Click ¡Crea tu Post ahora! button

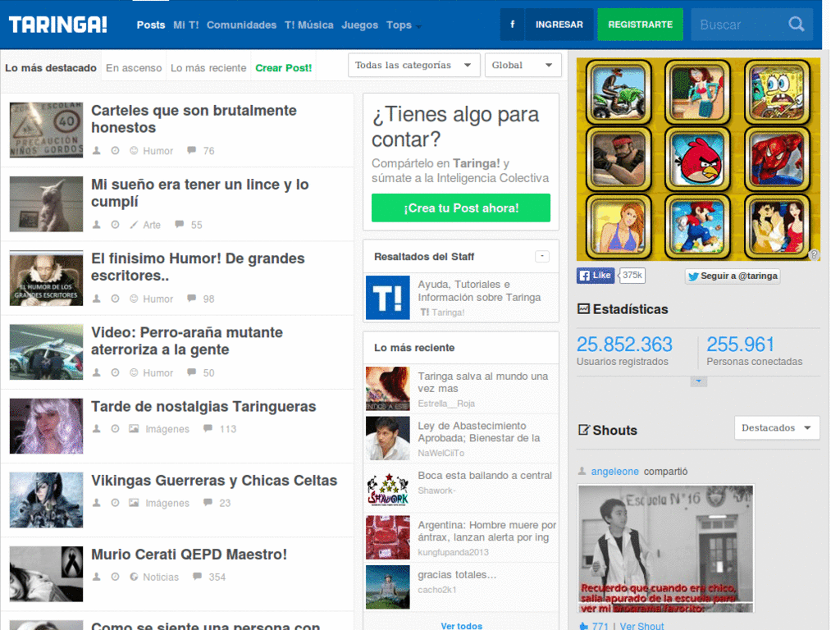click(461, 208)
